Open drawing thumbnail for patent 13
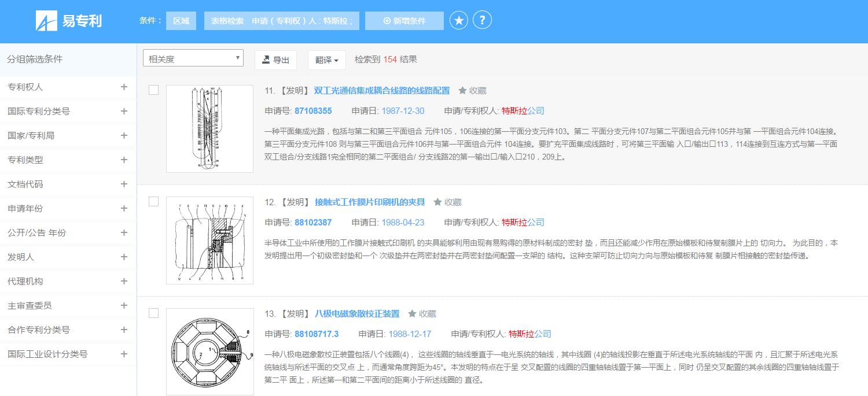The width and height of the screenshot is (868, 396). point(209,352)
